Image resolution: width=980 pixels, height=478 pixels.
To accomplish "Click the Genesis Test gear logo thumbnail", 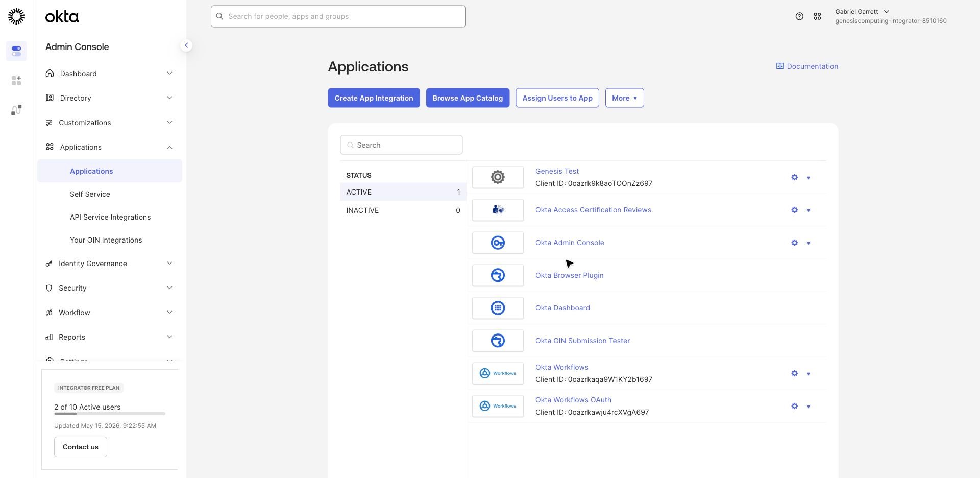I will [498, 177].
